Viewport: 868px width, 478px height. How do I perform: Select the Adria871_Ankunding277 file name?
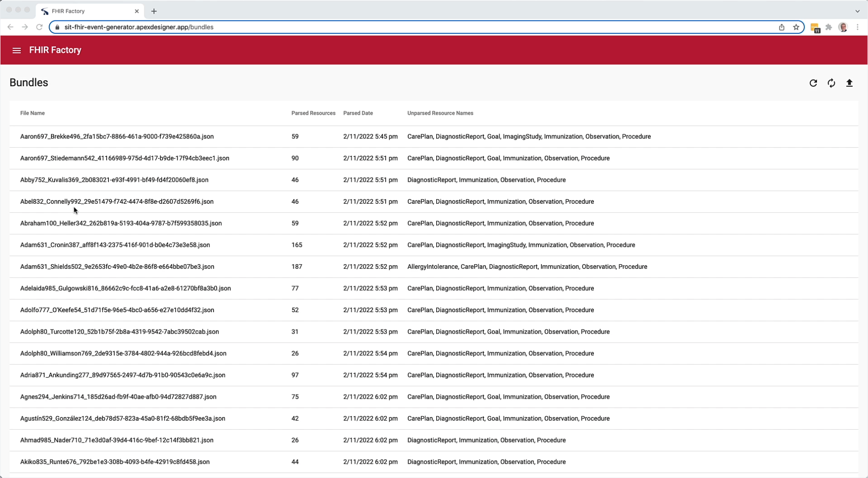(123, 375)
